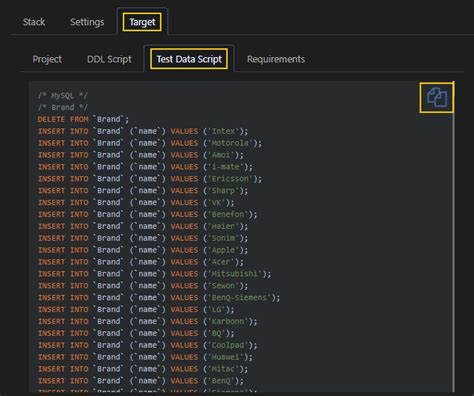Click the INSERT line with 'Karbonn'
This screenshot has width=474, height=396.
click(148, 322)
